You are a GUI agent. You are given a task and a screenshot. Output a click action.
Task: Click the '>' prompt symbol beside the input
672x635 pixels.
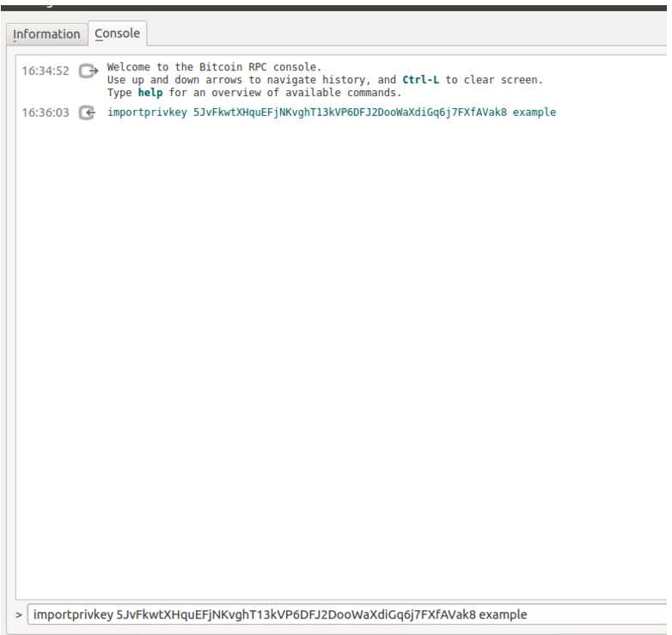18,615
